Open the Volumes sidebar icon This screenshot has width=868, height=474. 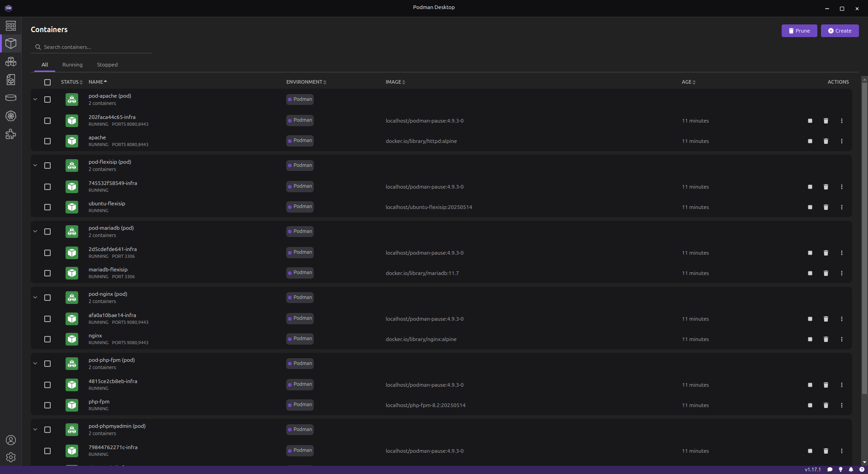11,98
